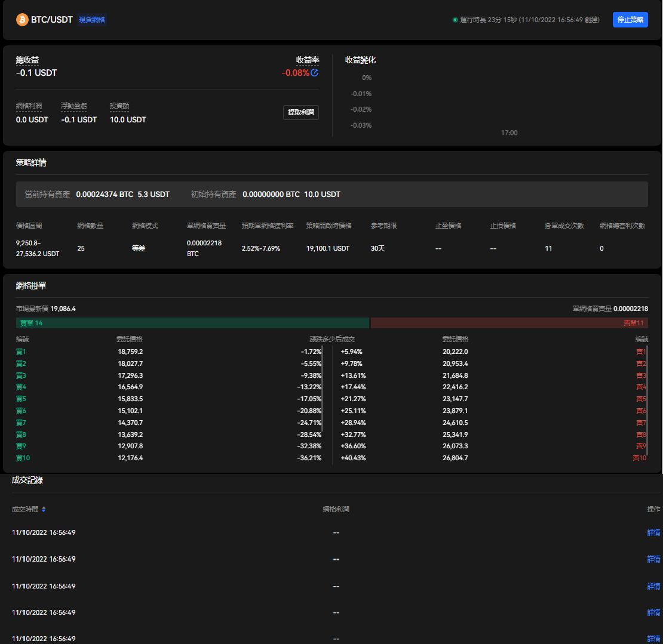
Task: Open 詳情 for the fourth trade record
Action: [x=653, y=612]
